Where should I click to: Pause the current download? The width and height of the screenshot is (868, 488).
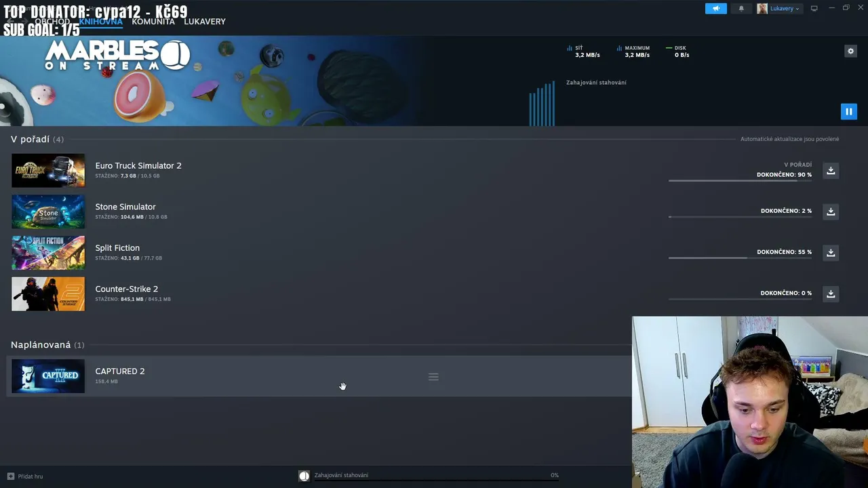pyautogui.click(x=848, y=111)
